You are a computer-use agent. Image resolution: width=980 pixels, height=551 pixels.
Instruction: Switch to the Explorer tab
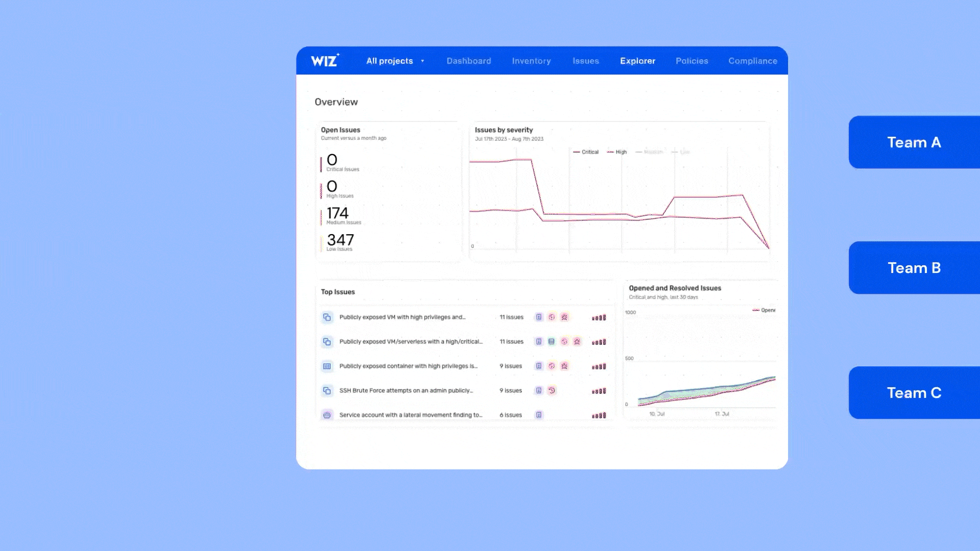[x=638, y=61]
